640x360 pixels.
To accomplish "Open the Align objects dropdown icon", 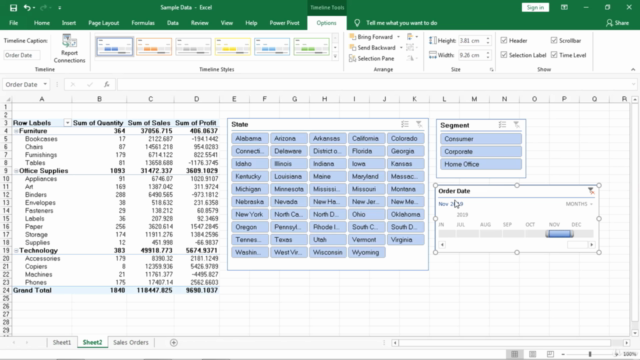I will (x=412, y=37).
